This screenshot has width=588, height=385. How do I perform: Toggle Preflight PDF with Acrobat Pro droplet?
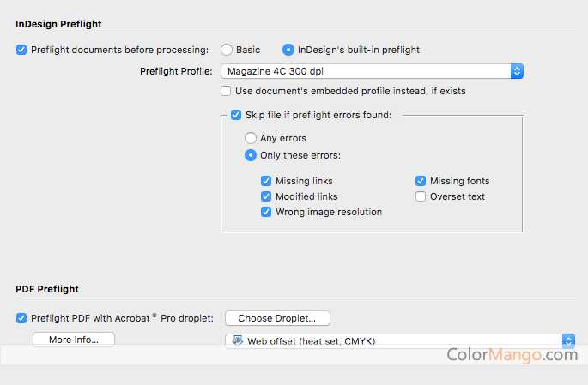pos(21,318)
